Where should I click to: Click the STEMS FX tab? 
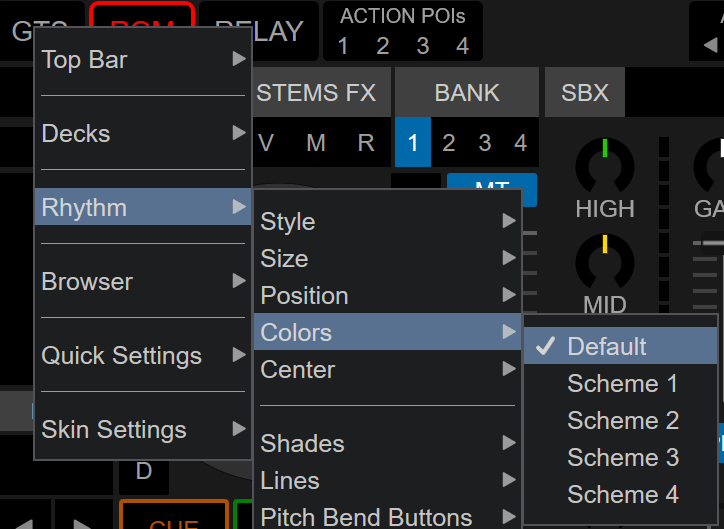coord(316,93)
